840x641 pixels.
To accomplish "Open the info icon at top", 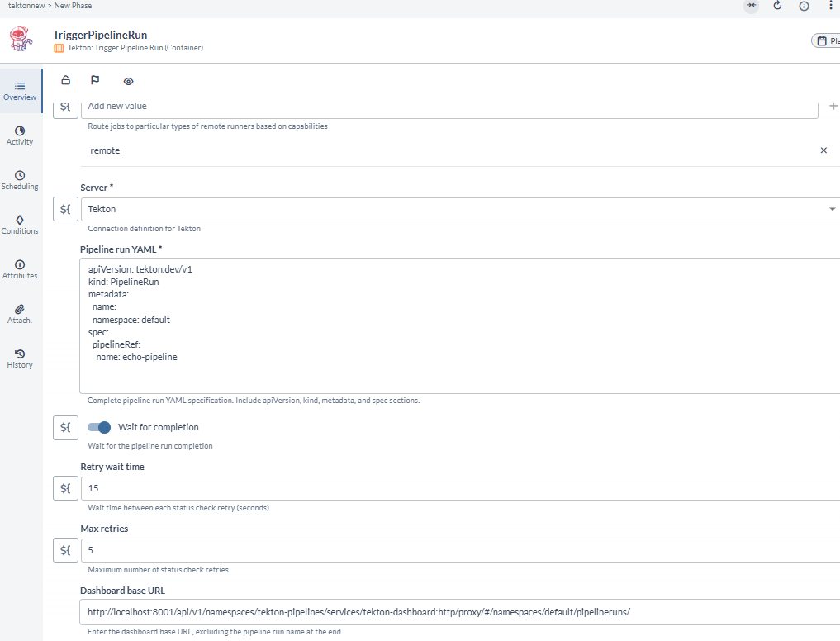I will (x=804, y=6).
